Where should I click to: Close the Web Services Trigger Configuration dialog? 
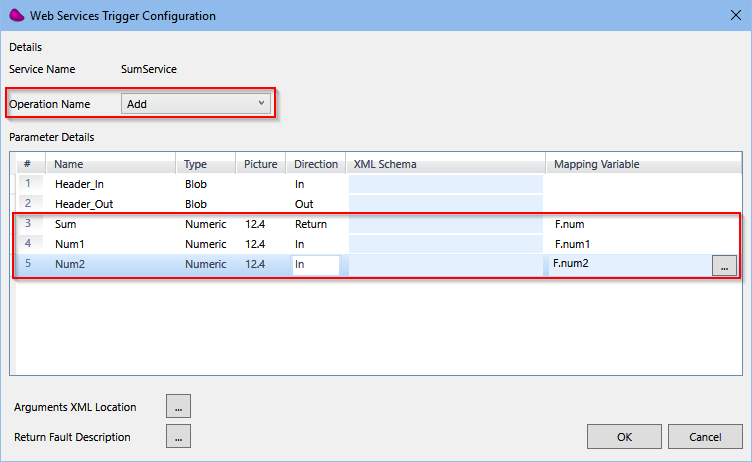[x=728, y=15]
